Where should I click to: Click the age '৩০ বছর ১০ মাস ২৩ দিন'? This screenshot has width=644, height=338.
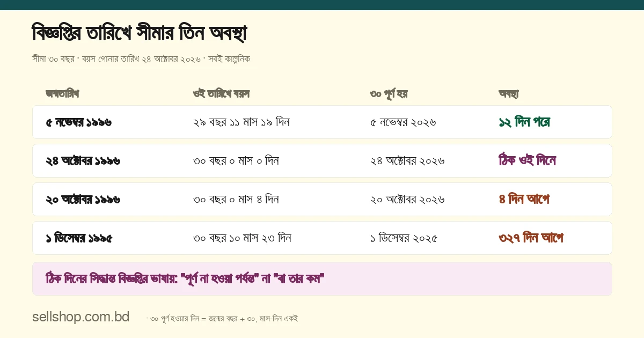[x=242, y=238]
